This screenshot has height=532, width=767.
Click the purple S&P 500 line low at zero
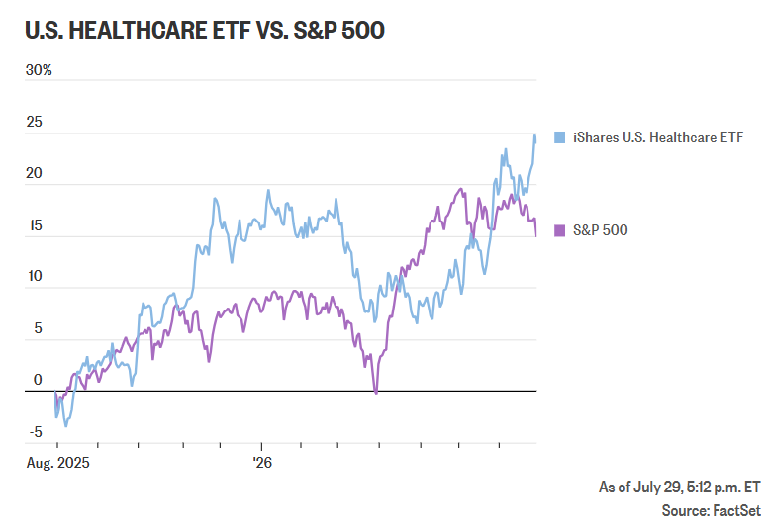tap(376, 392)
